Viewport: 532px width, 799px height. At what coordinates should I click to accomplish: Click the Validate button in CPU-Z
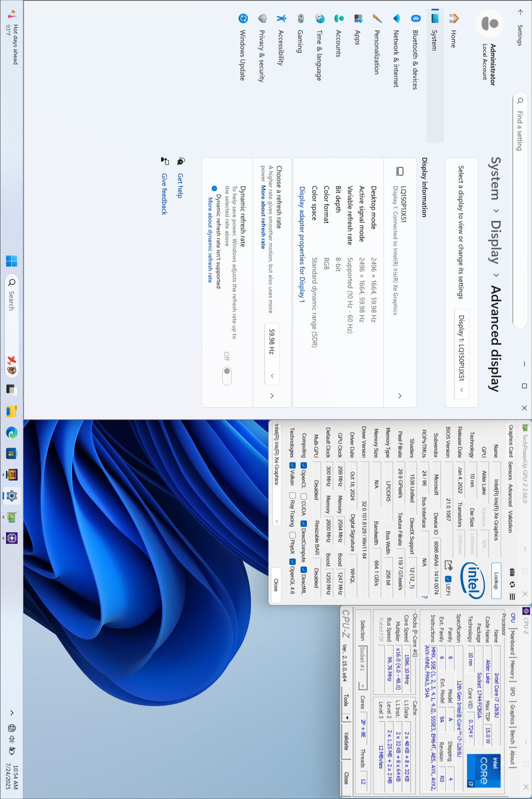point(347,741)
